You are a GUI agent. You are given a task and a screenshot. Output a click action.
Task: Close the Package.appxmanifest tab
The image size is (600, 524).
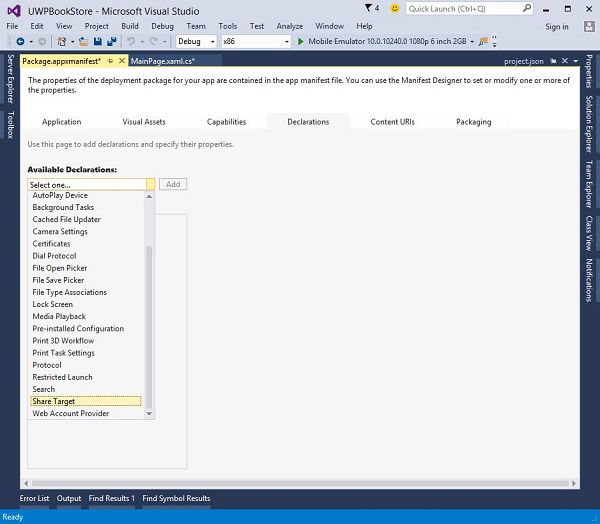click(x=121, y=61)
